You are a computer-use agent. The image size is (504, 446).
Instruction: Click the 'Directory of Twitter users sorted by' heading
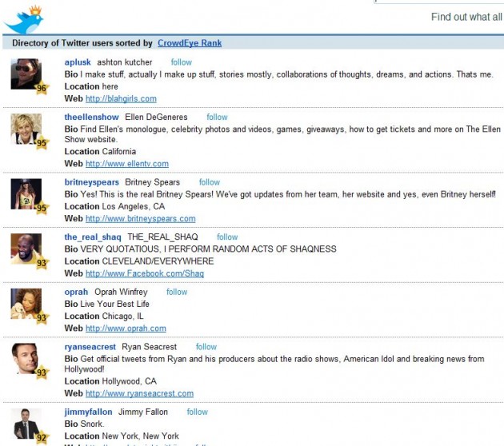point(82,43)
